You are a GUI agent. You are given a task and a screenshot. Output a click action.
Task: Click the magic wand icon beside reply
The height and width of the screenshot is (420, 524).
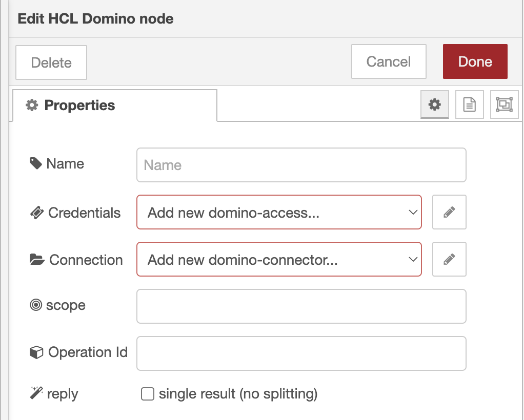(x=36, y=393)
